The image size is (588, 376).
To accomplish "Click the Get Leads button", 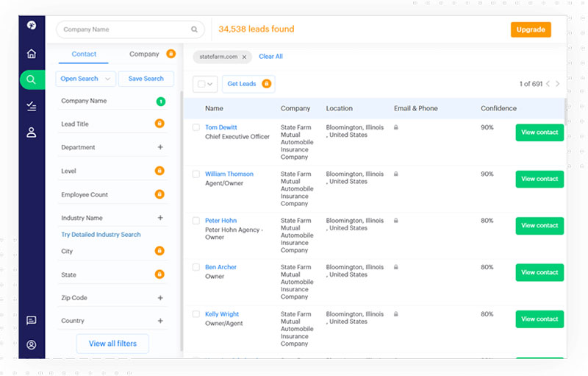I will 248,84.
